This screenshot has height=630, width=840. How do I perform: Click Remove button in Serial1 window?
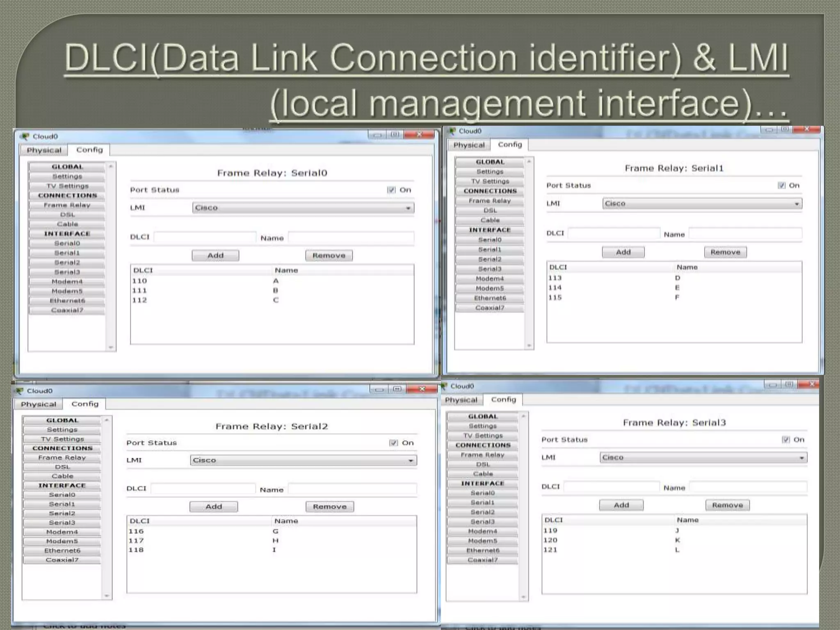click(x=725, y=252)
